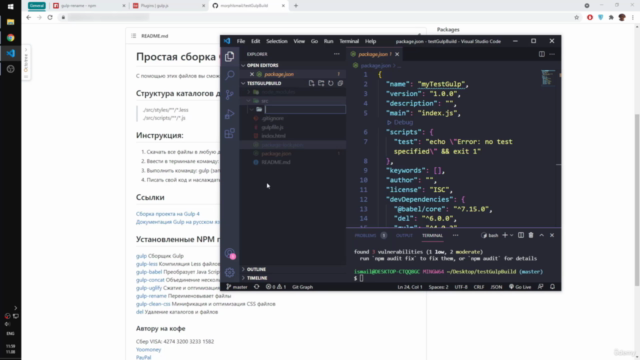Click gulp-rename link in browser README
The width and height of the screenshot is (640, 360).
[x=151, y=296]
